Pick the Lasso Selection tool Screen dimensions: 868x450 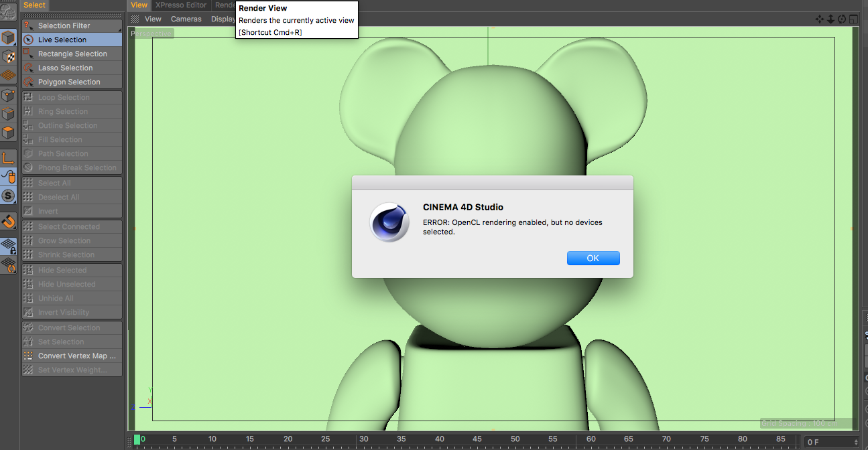click(72, 68)
